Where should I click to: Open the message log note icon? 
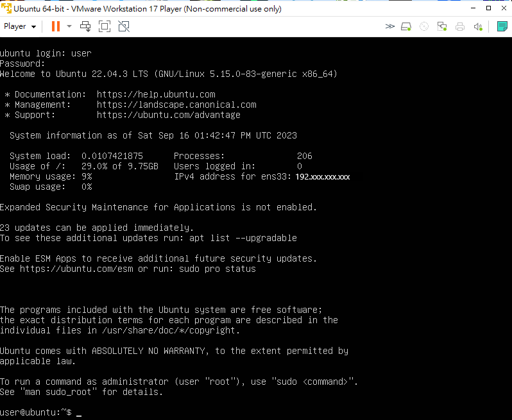(502, 26)
